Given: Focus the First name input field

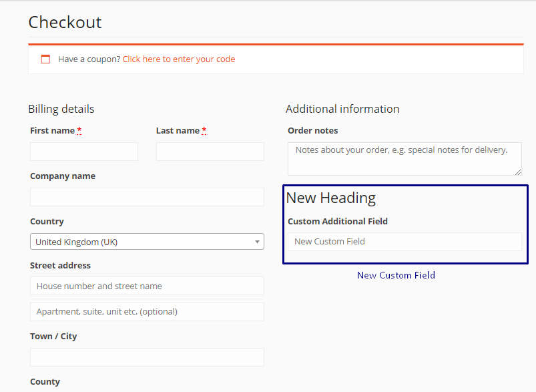Looking at the screenshot, I should click(84, 152).
